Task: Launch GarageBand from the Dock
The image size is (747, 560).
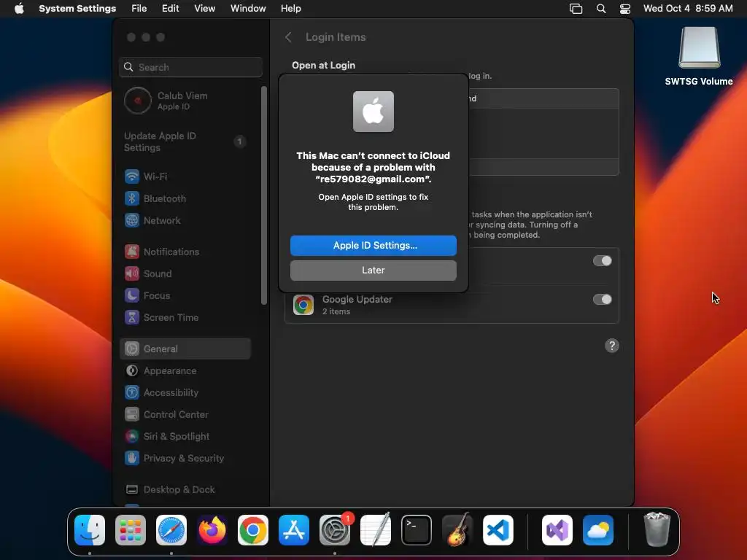Action: coord(457,530)
